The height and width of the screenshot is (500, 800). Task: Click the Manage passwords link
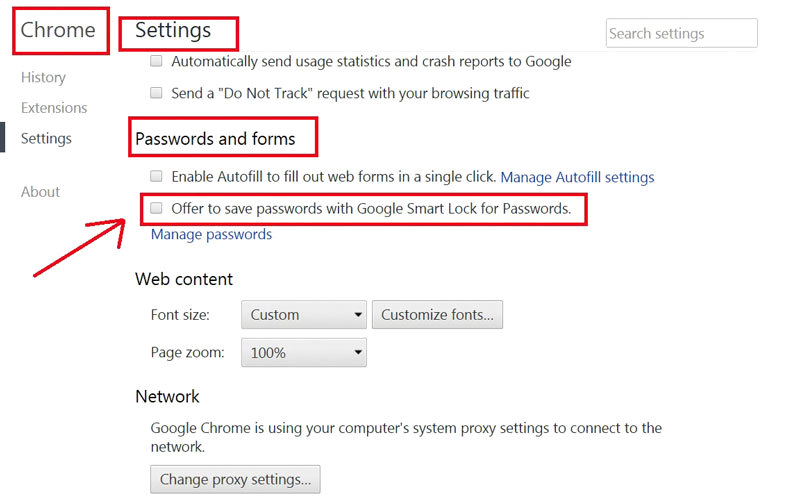click(x=211, y=235)
